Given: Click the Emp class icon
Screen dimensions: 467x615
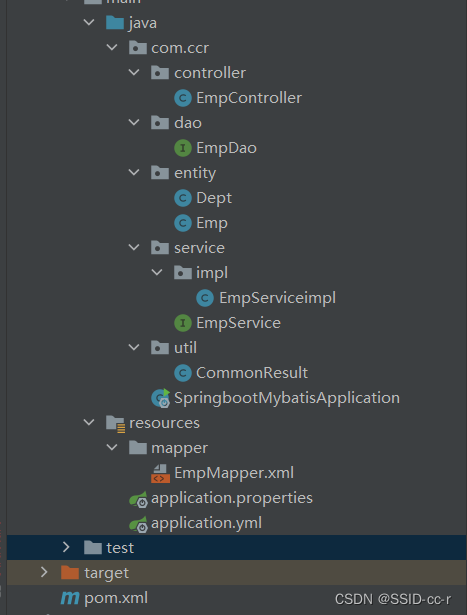Looking at the screenshot, I should 183,223.
